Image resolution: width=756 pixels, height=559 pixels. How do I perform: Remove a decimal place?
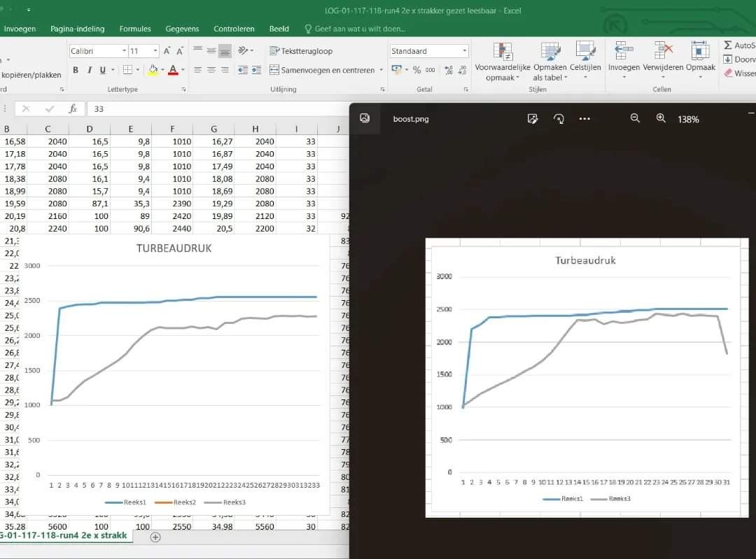click(462, 70)
